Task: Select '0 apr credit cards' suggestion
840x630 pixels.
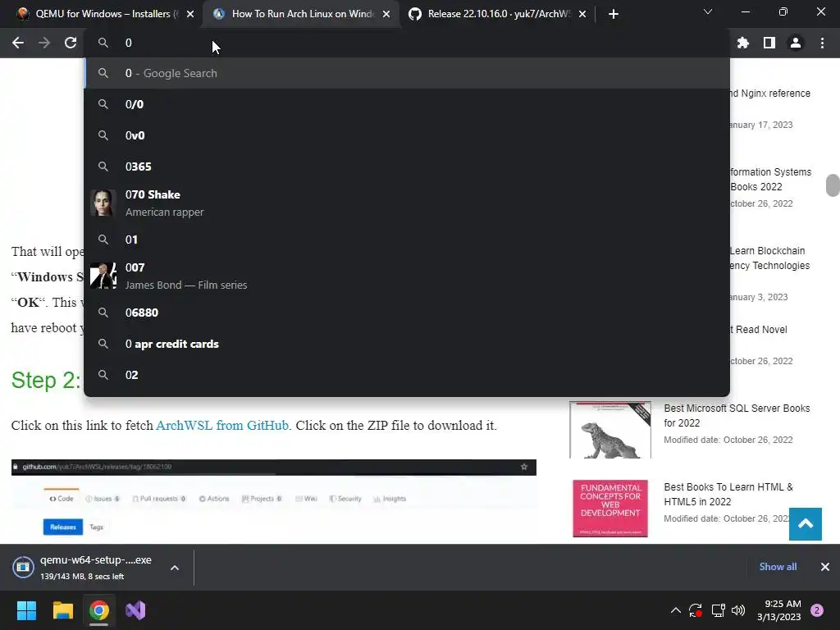Action: click(x=407, y=344)
